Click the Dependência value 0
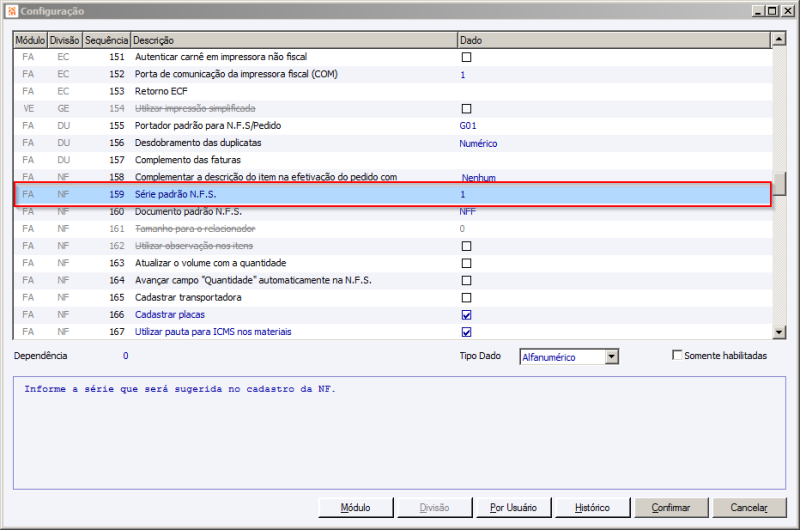Screen dimensions: 800x530 126,356
